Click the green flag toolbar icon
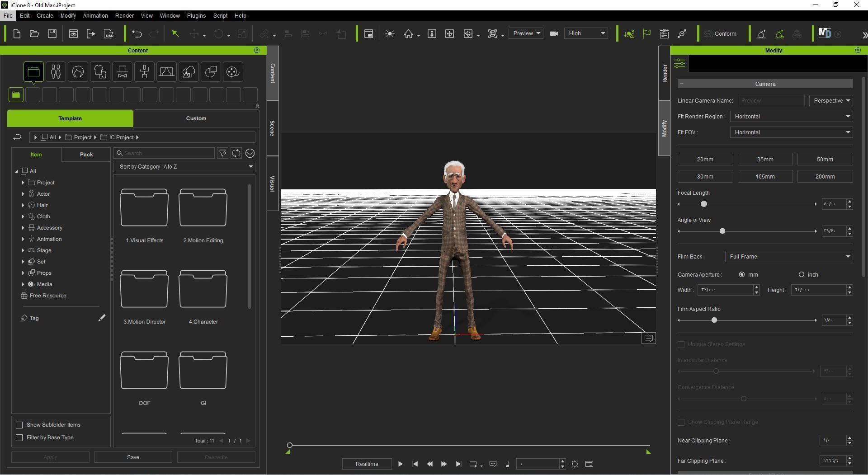 coord(646,34)
